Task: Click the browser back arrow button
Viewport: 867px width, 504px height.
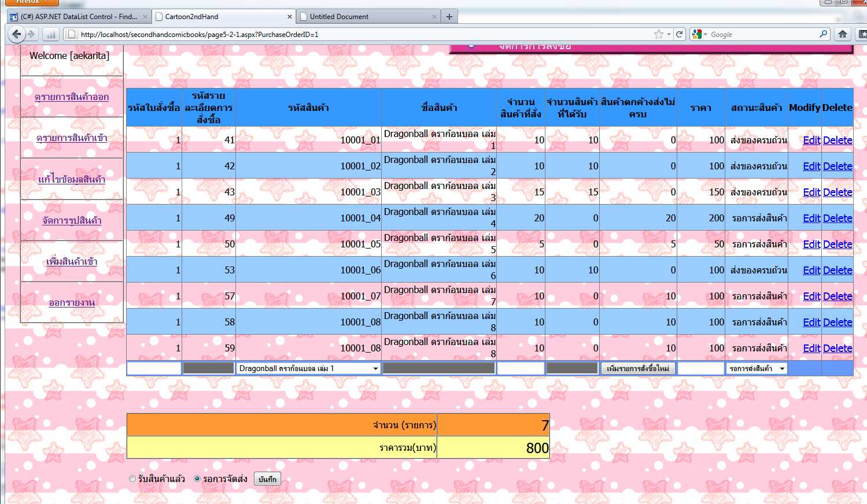Action: pos(16,34)
